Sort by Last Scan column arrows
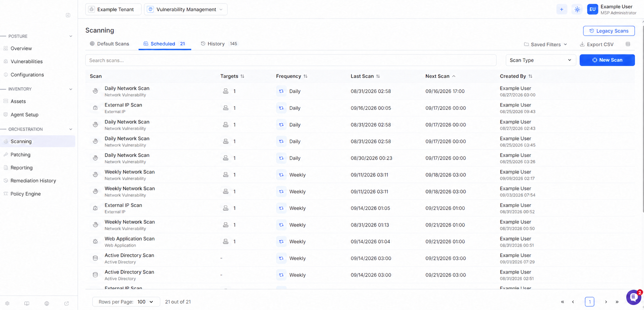Image resolution: width=644 pixels, height=310 pixels. point(378,76)
